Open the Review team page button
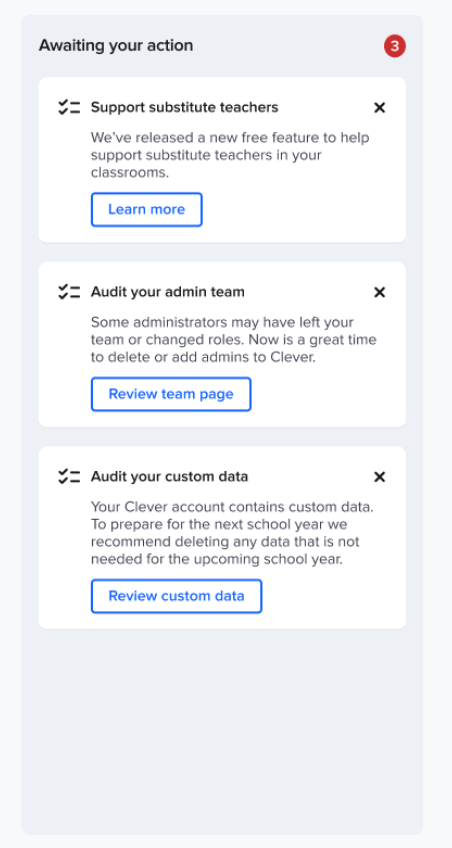Screen dimensions: 452x848 [171, 394]
